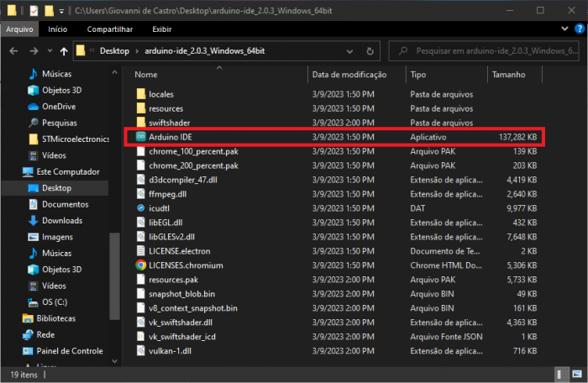Select the d3dcompiler_47.dll file icon
This screenshot has width=588, height=383.
pyautogui.click(x=141, y=180)
